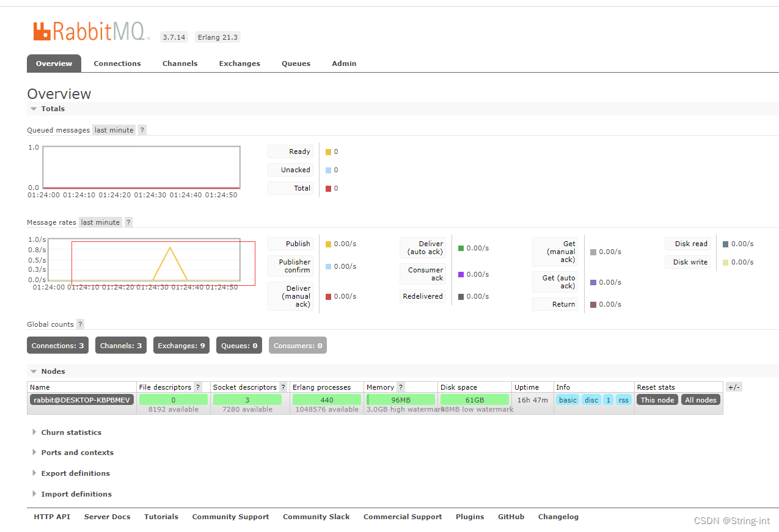Open node rabbit@DESKTOP-KBPBMEV
779x532 pixels.
[82, 400]
